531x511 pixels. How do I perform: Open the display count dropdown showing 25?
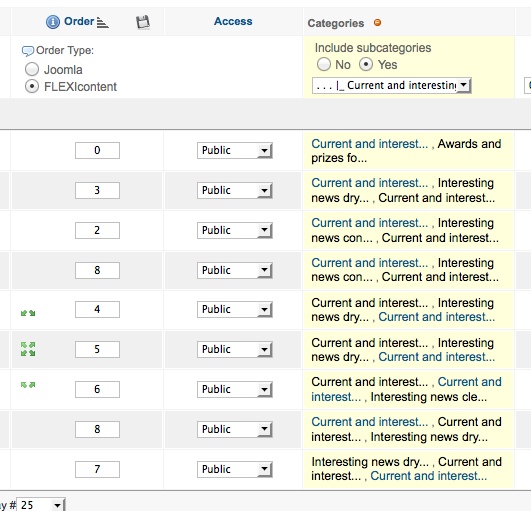point(41,505)
